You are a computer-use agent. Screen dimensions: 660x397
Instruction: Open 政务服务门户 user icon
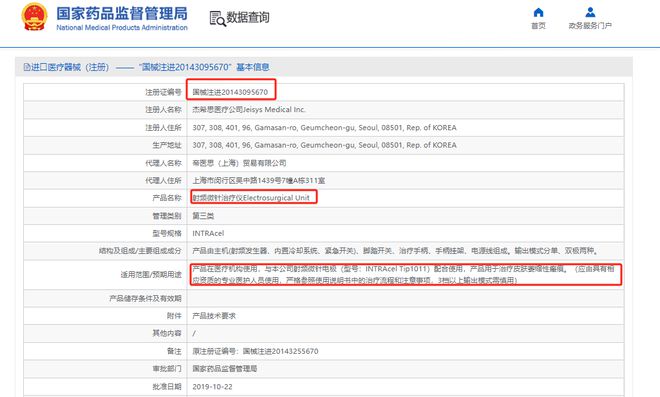[x=590, y=12]
